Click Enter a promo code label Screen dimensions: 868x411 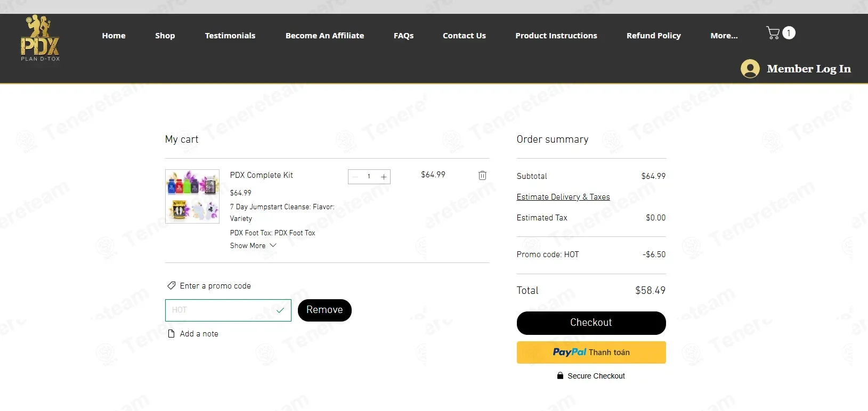click(215, 286)
